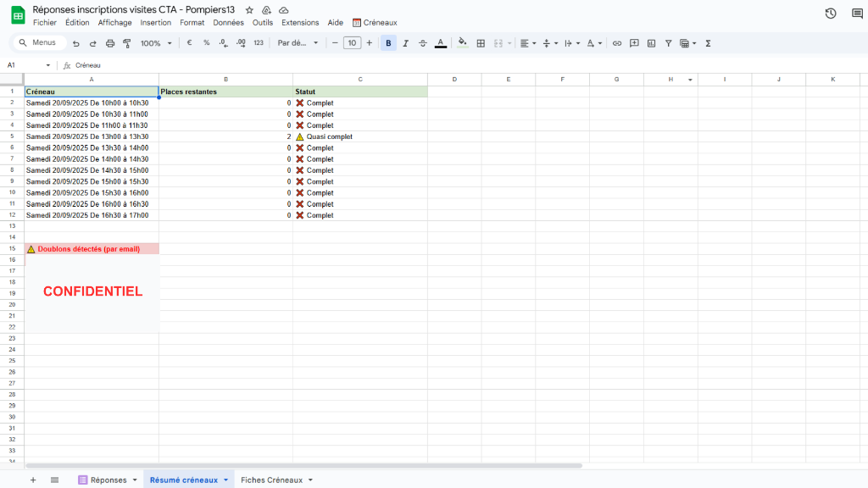This screenshot has width=868, height=488.
Task: Click the Redo arrow in toolbar
Action: [x=93, y=43]
